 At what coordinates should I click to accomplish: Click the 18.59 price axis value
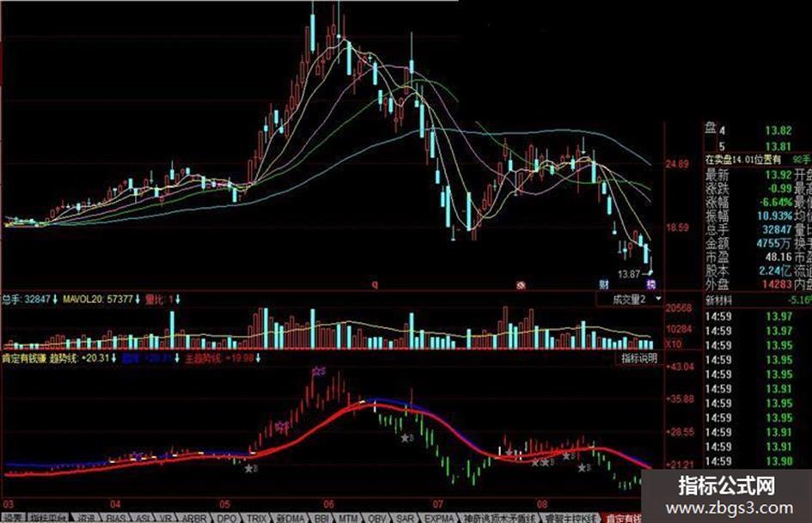coord(677,228)
